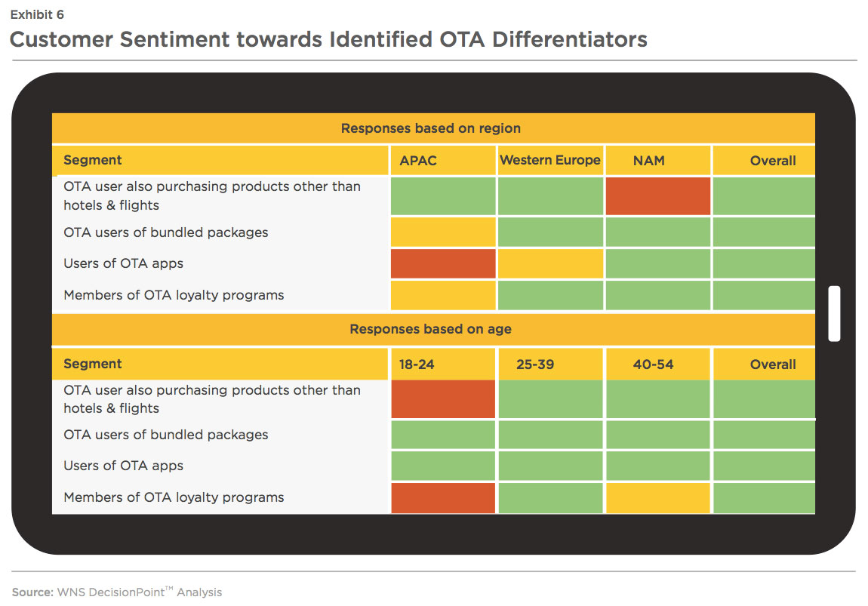Pick the regional Overall cell for other-products purchasers
The image size is (868, 606).
point(764,196)
